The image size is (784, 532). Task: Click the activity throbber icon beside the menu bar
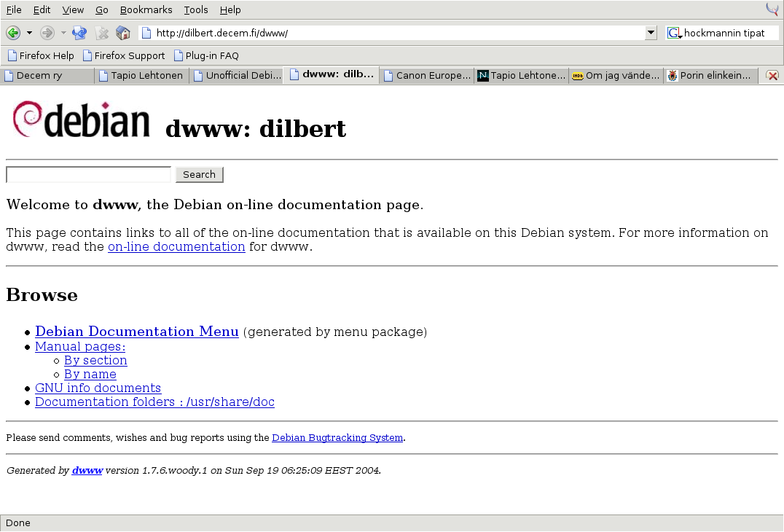pyautogui.click(x=773, y=9)
